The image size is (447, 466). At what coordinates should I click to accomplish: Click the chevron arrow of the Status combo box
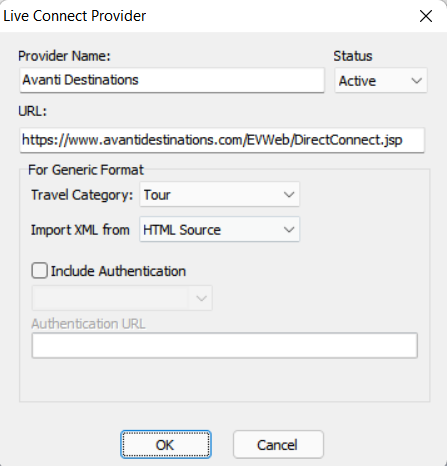click(x=417, y=81)
